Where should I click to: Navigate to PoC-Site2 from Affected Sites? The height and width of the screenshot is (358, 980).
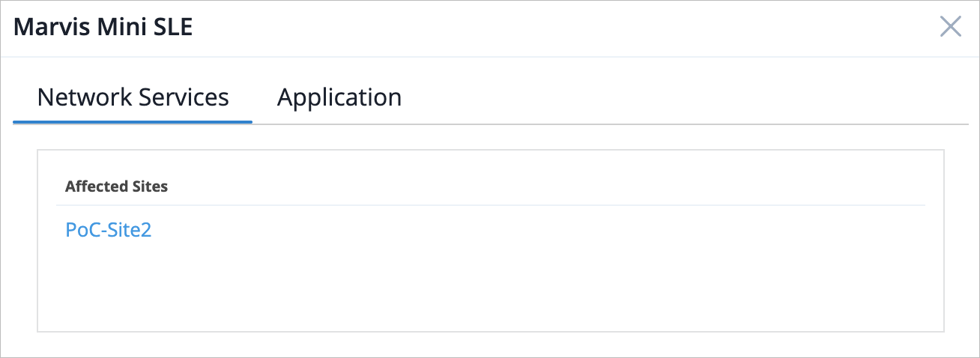(109, 229)
